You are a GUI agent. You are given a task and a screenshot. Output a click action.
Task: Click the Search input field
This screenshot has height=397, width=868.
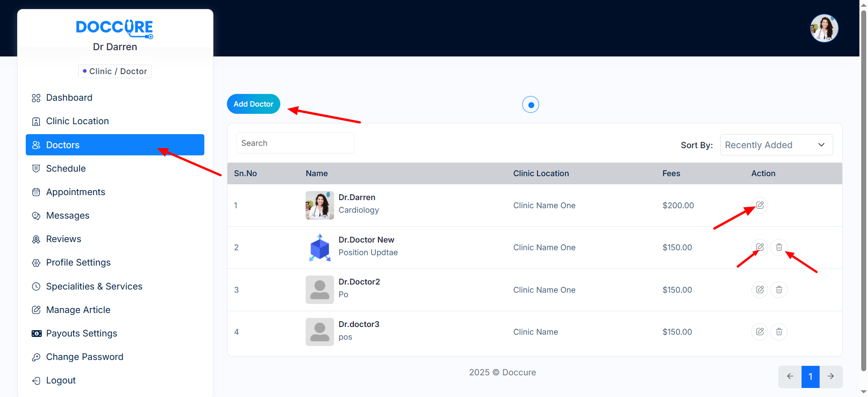tap(295, 143)
